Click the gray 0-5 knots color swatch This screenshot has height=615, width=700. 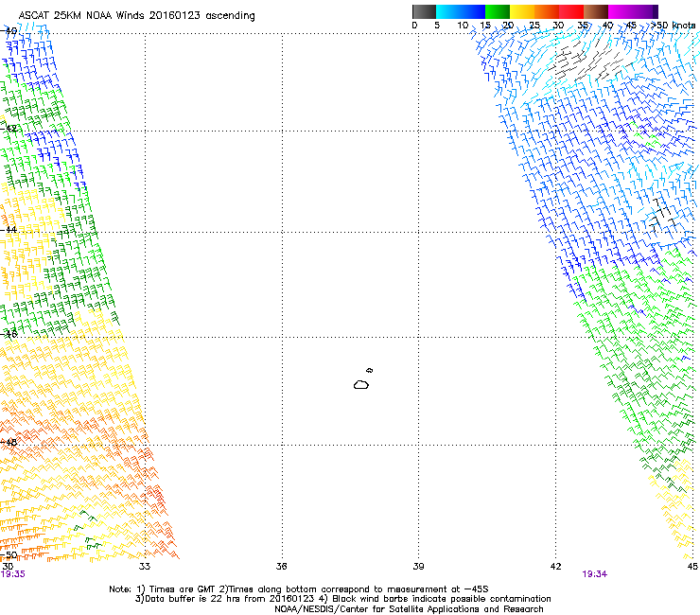pos(424,11)
